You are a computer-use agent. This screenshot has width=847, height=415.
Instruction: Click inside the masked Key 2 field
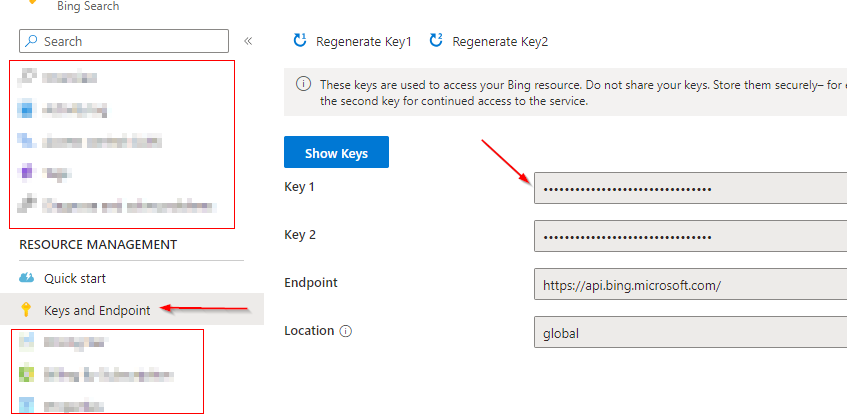[690, 237]
